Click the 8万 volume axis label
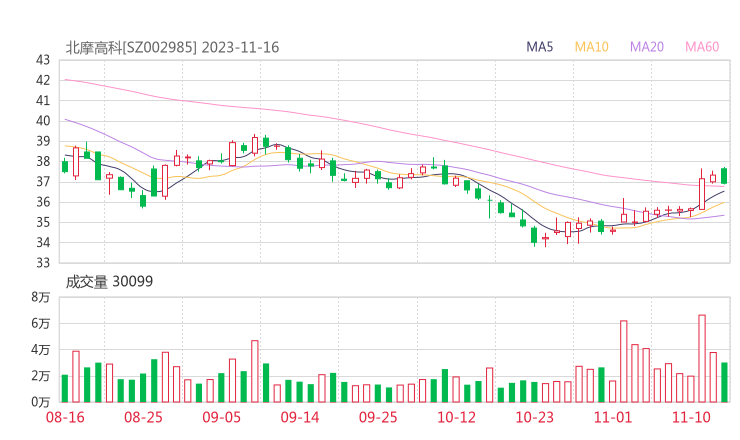Screen dimensions: 740x440 [x=41, y=297]
